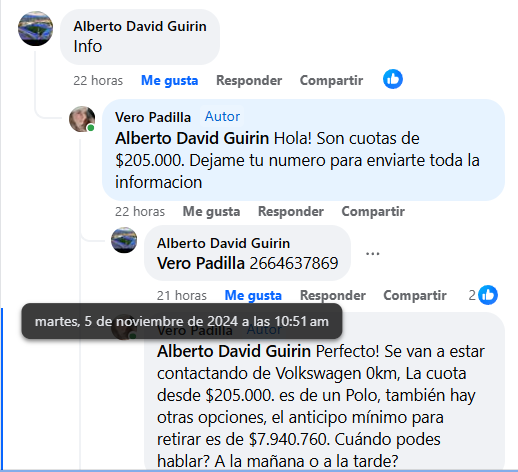Open Alberto David Guirin's avatar on the Info comment

(x=35, y=28)
